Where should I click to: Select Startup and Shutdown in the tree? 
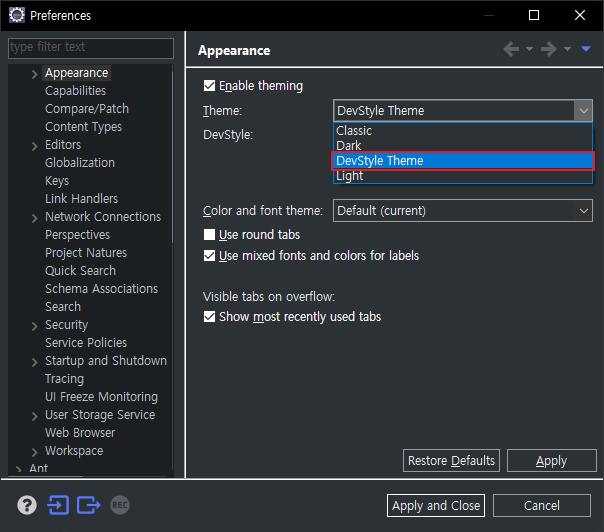[x=106, y=361]
